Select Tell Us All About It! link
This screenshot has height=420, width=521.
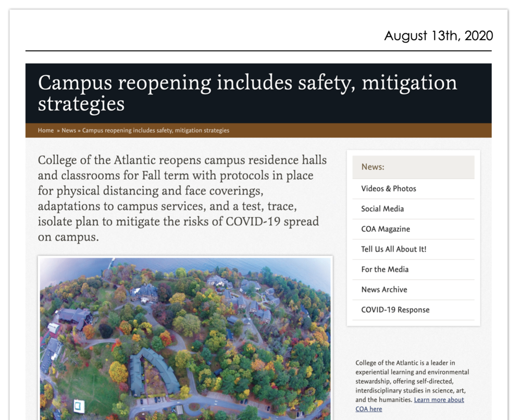(393, 249)
